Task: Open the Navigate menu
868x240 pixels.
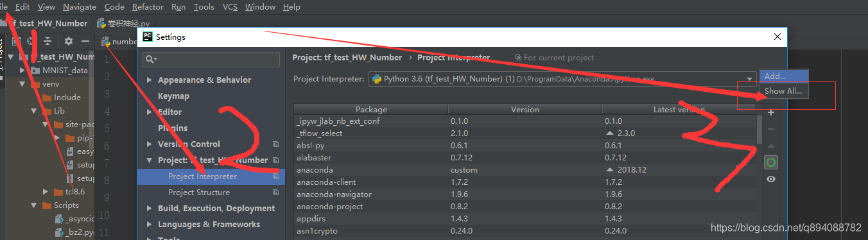Action: (x=80, y=7)
